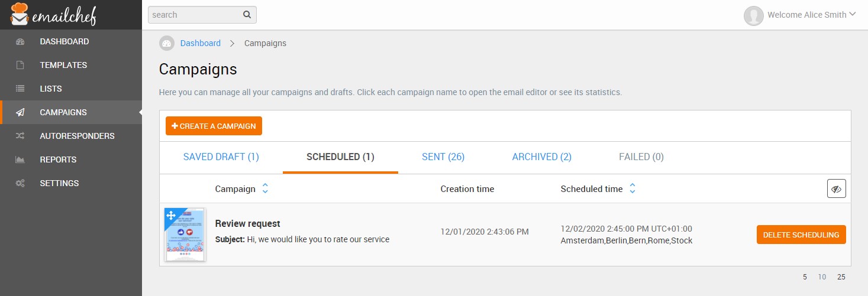Screen dimensions: 868x296
Task: Click Create a Campaign button
Action: [x=214, y=126]
